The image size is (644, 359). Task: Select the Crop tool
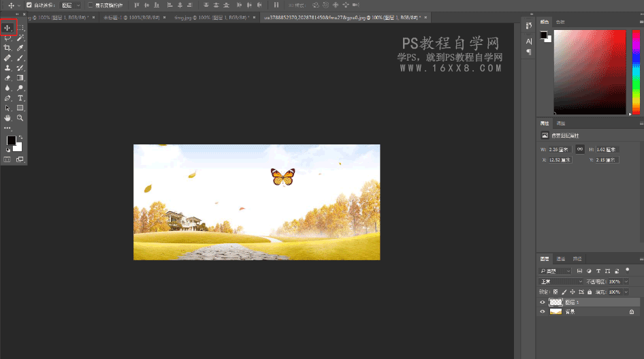click(7, 48)
